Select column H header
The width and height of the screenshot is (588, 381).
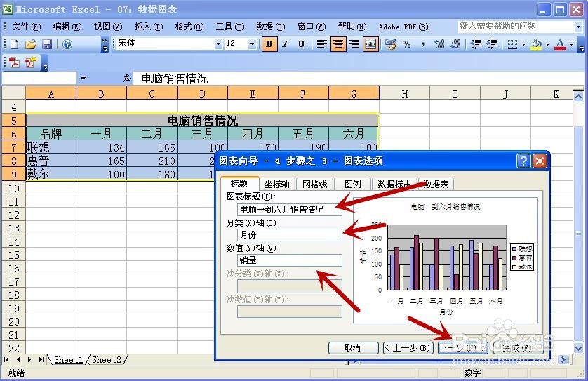tap(405, 93)
